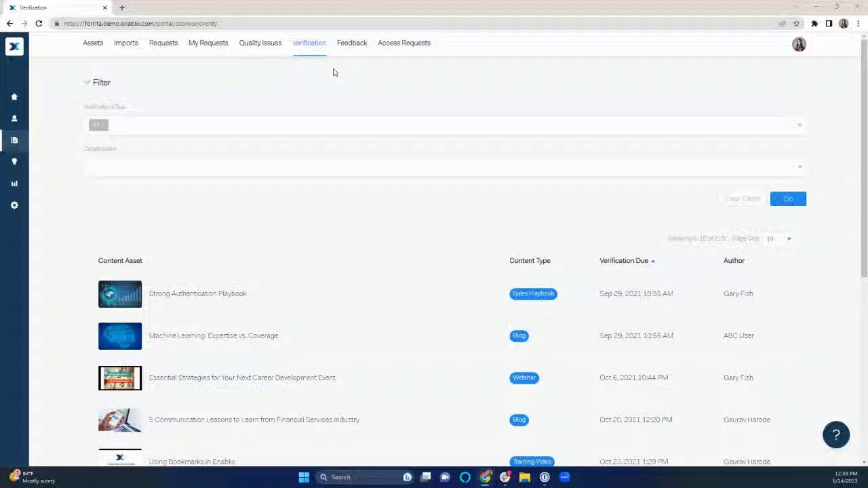Screen dimensions: 868x488
Task: Open the settings gear sidebar icon
Action: [14, 205]
